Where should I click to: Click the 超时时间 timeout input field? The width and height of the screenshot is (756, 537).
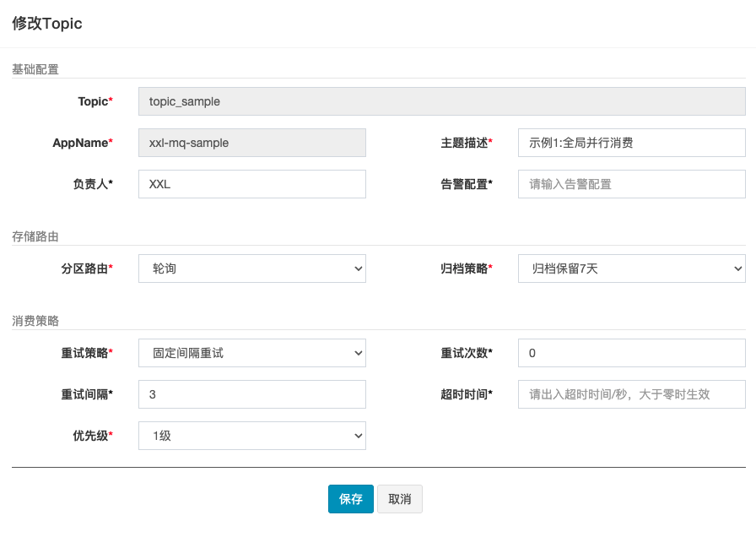pyautogui.click(x=631, y=394)
